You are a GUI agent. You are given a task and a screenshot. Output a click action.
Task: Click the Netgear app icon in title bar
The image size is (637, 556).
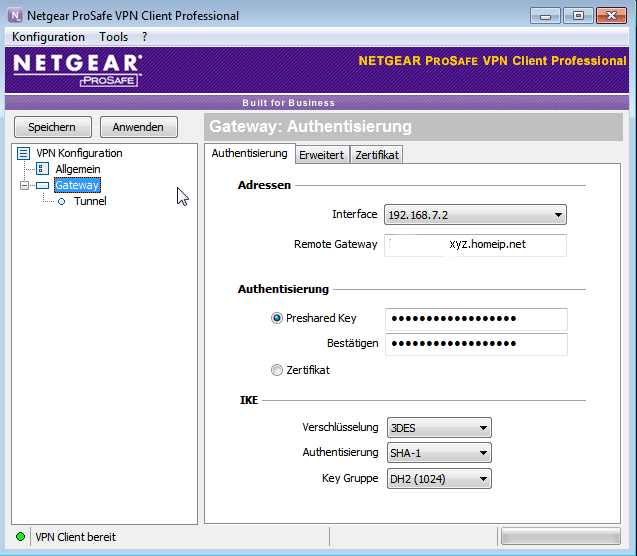coord(15,16)
